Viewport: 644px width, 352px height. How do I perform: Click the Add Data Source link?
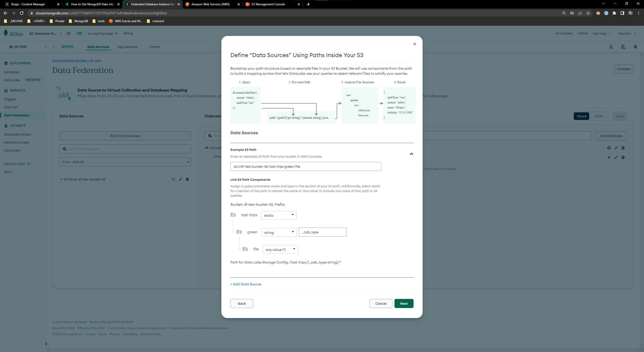pyautogui.click(x=246, y=284)
